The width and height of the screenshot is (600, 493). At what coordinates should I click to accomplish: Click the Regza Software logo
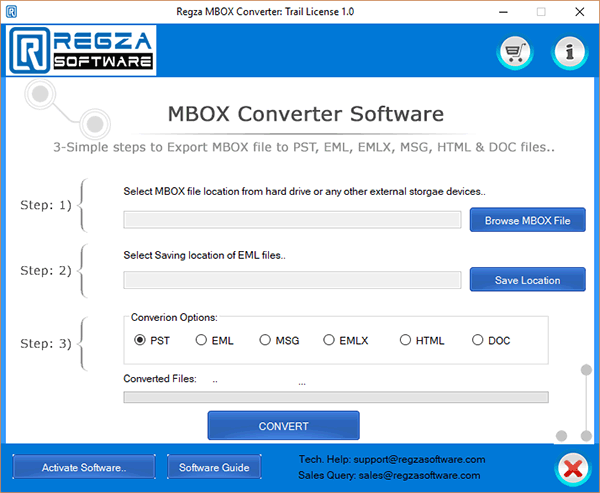coord(81,51)
